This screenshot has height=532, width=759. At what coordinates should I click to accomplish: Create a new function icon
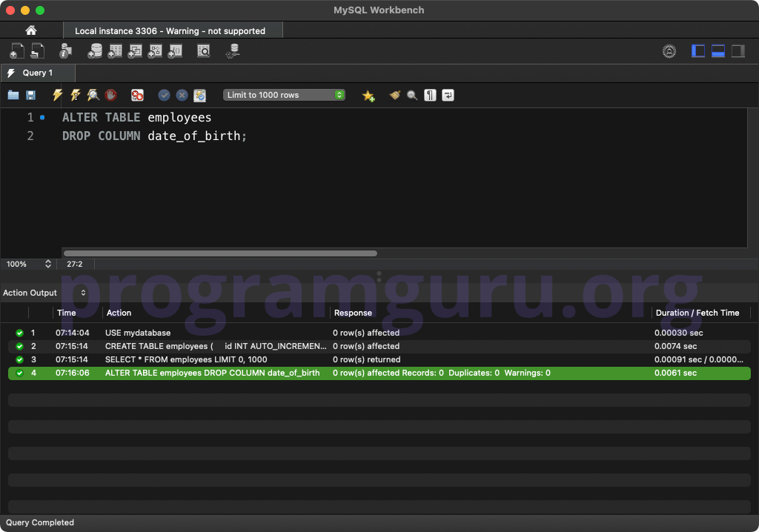coord(175,51)
